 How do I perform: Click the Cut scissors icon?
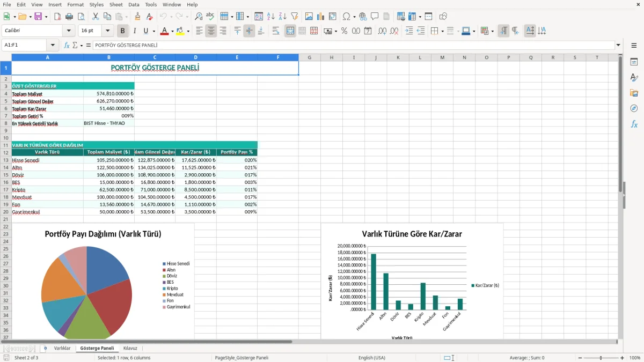pos(95,17)
